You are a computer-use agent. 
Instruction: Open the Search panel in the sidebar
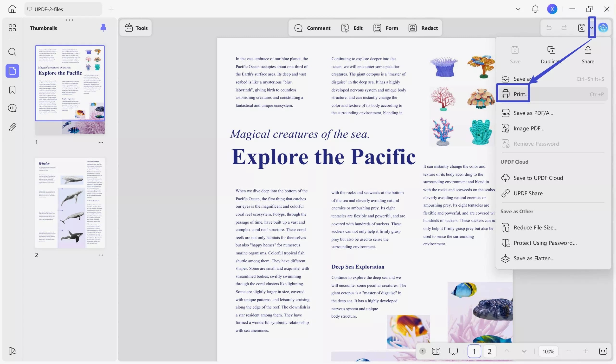[12, 52]
